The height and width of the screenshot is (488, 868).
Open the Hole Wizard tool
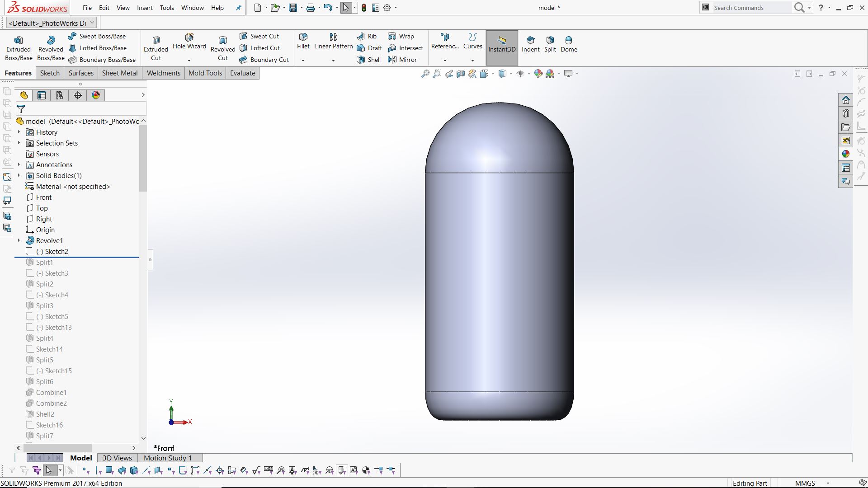[189, 41]
